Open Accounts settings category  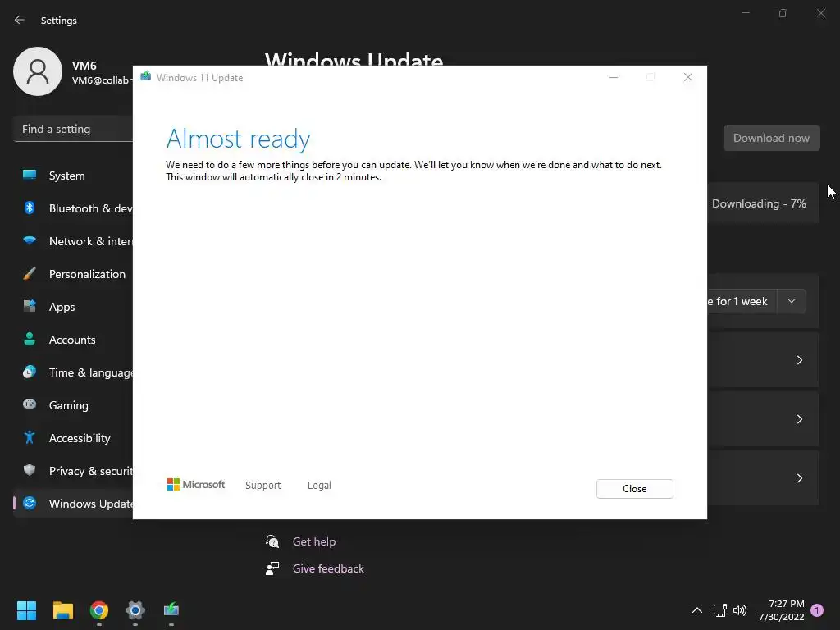point(73,340)
